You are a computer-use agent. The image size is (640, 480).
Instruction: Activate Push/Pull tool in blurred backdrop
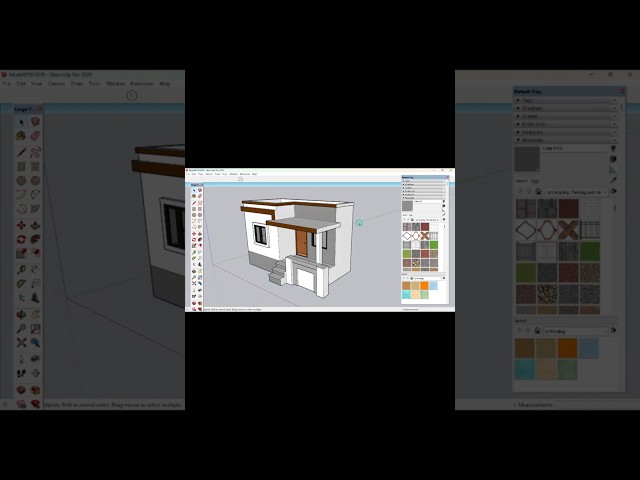36,225
